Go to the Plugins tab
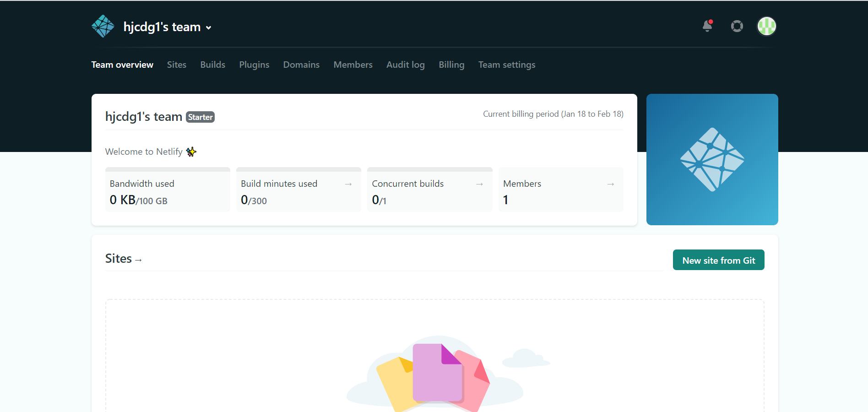The image size is (868, 412). 254,65
